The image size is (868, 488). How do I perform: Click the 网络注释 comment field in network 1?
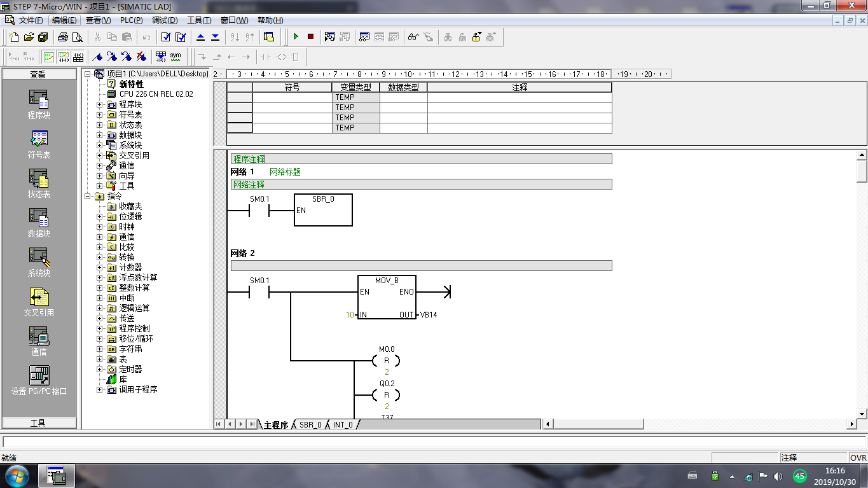421,185
